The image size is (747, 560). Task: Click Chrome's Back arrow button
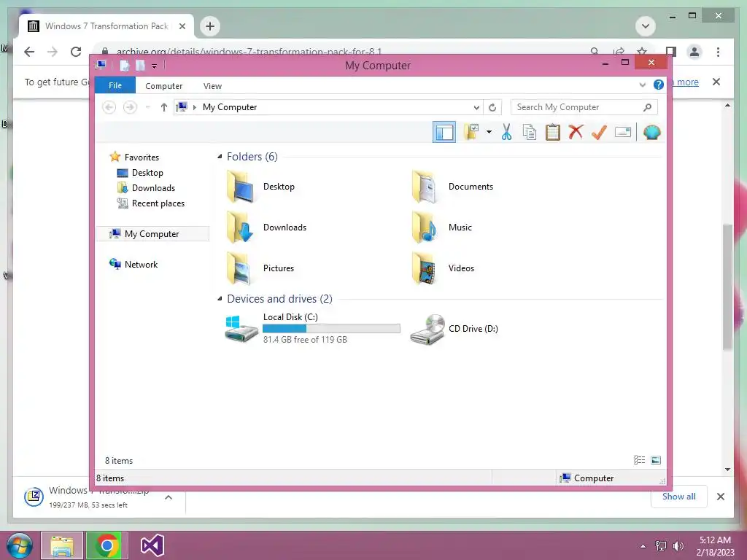(29, 52)
